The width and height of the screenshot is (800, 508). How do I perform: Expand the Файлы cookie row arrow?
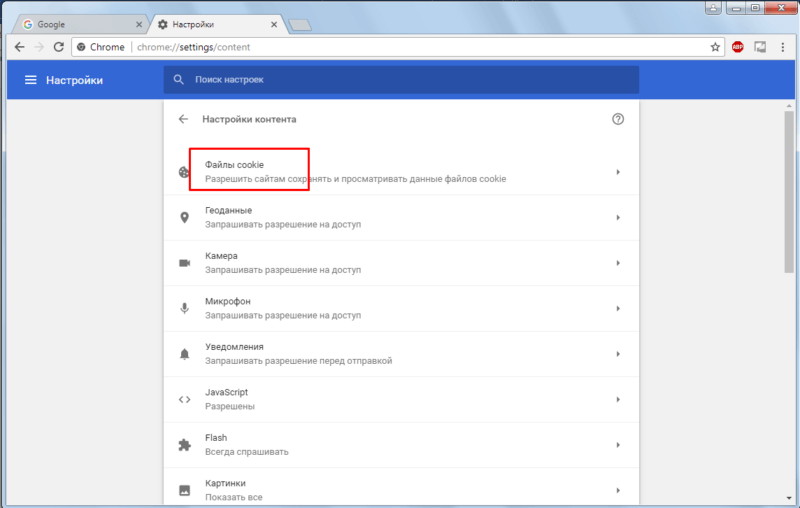pyautogui.click(x=618, y=172)
